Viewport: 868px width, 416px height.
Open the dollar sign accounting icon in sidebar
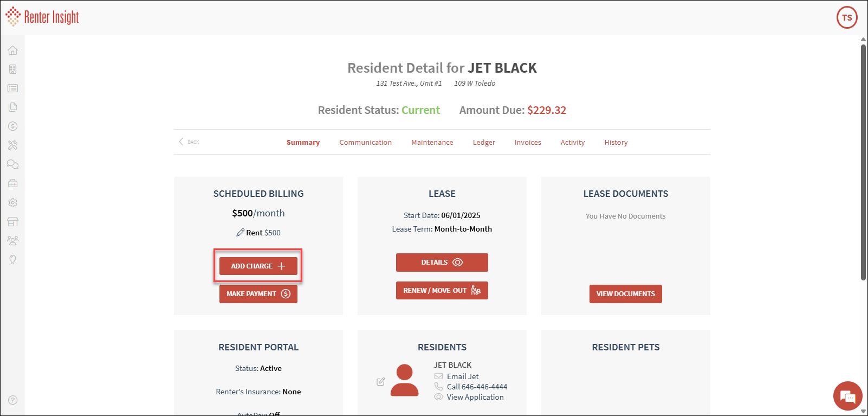[13, 126]
